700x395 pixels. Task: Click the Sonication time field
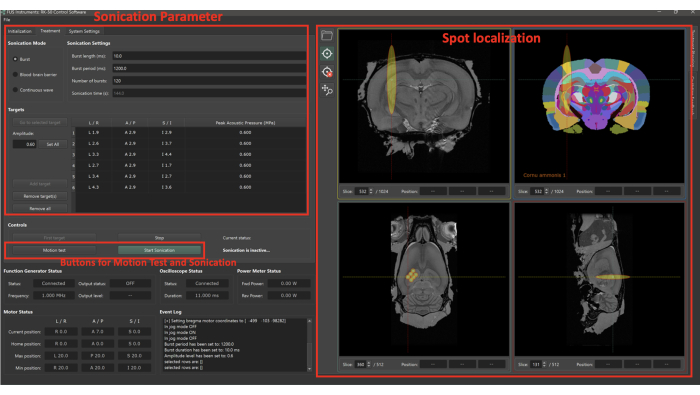pos(209,93)
